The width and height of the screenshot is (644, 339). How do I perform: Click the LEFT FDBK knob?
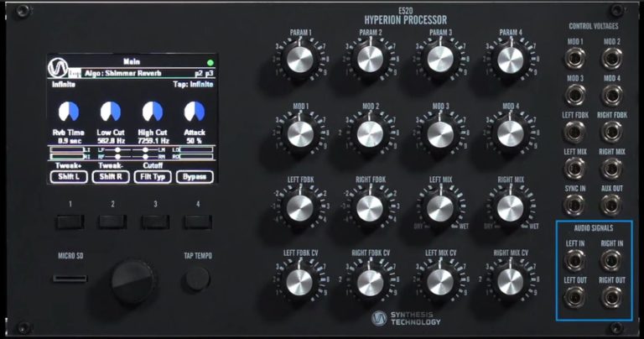point(301,208)
